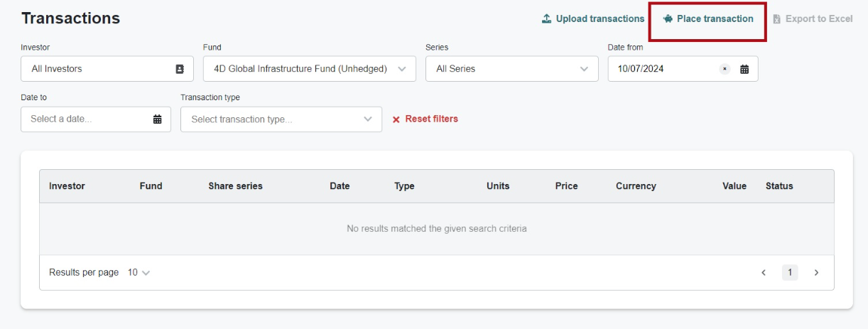Sort by the Value column header
The height and width of the screenshot is (329, 868).
click(x=734, y=186)
